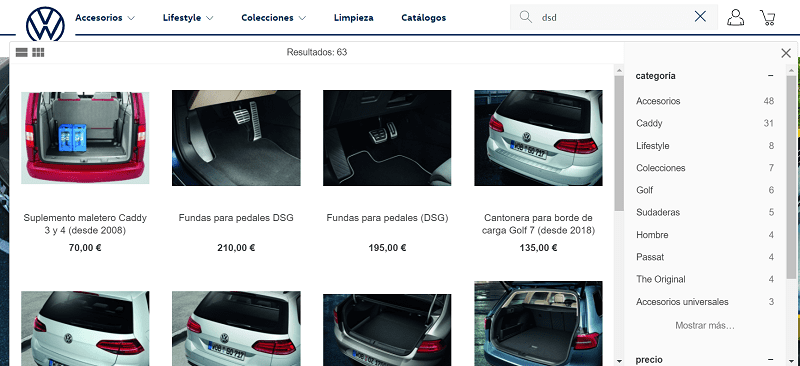800x366 pixels.
Task: Open the Limpieza page
Action: coord(354,18)
